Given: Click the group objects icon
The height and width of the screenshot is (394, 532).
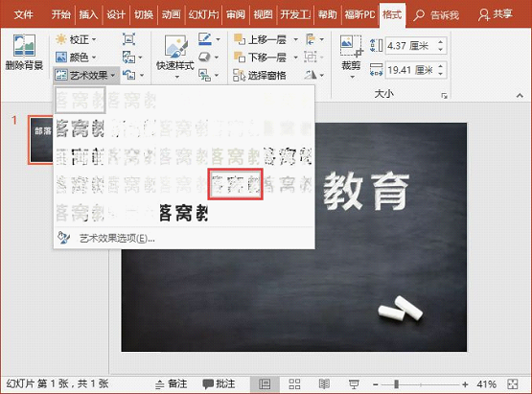Looking at the screenshot, I should [x=310, y=57].
